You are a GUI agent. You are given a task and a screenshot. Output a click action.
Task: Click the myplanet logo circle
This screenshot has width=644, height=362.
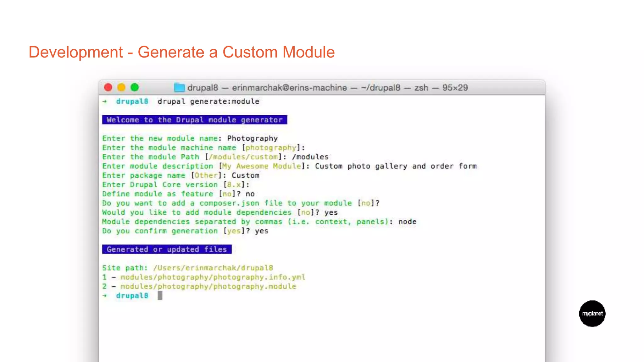(x=592, y=314)
